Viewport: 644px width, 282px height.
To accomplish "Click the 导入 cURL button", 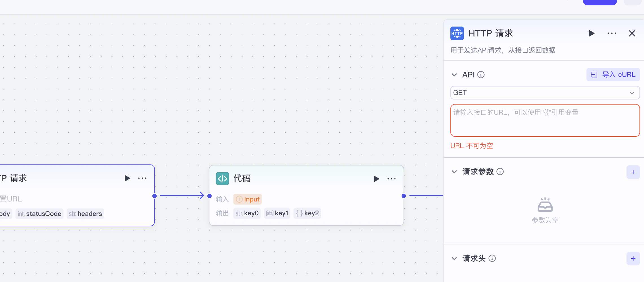I will pyautogui.click(x=613, y=75).
